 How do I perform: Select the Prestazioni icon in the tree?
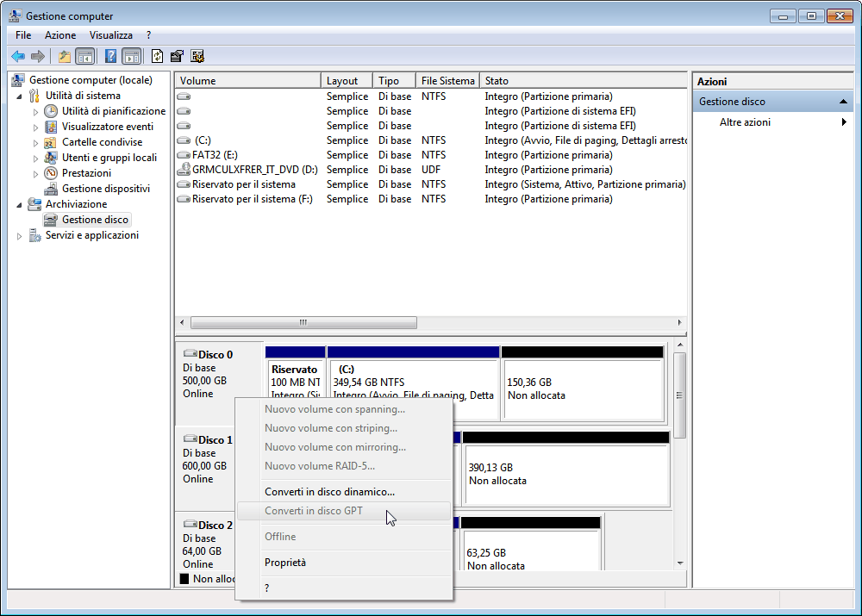(51, 173)
